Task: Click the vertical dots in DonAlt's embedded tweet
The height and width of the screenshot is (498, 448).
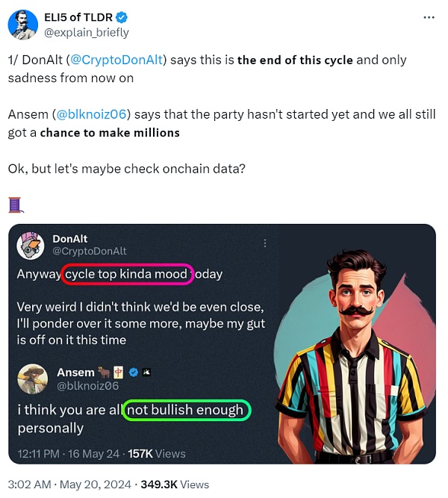Action: [264, 243]
